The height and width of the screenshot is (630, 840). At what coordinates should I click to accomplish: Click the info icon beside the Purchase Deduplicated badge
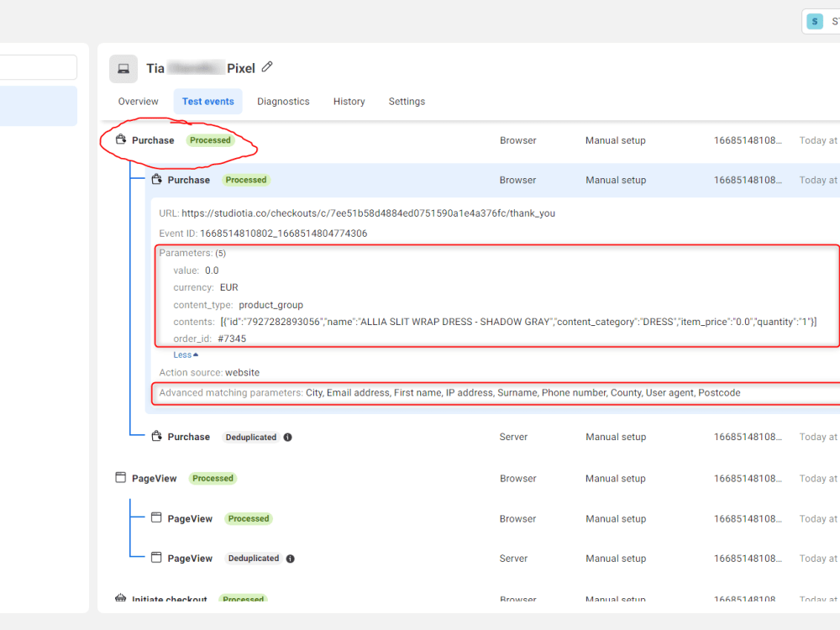(287, 437)
